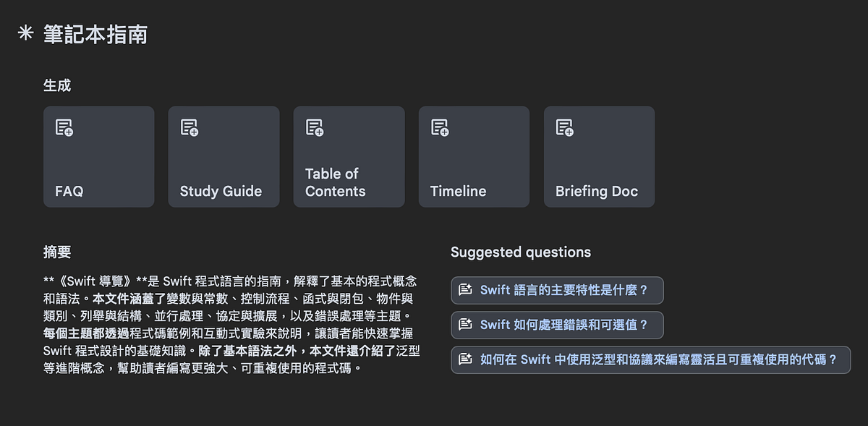Generate a Timeline

click(474, 156)
